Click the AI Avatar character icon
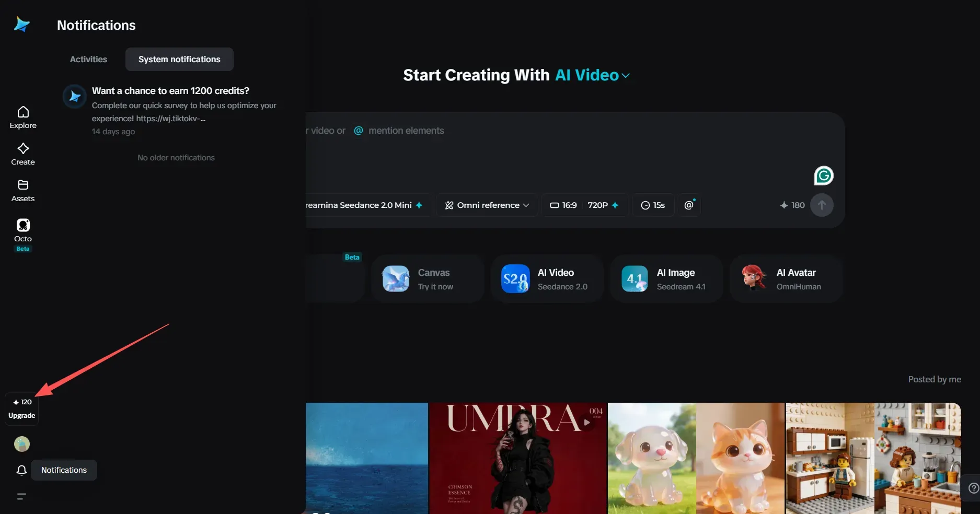This screenshot has height=514, width=980. [754, 277]
